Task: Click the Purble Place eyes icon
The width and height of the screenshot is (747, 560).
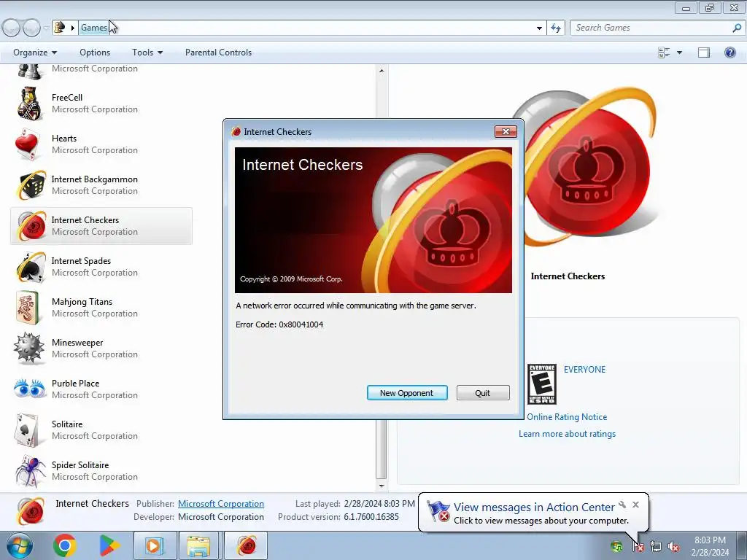Action: pos(29,389)
